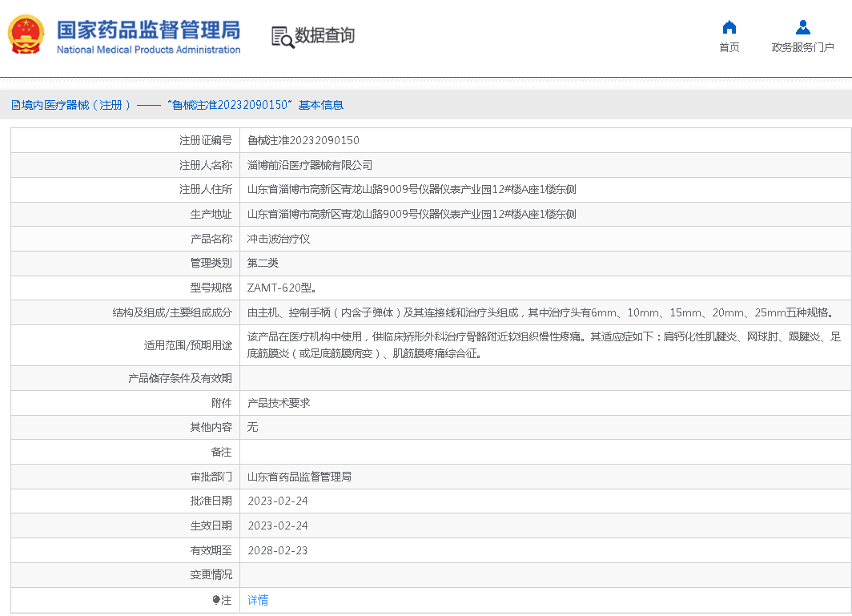Open the 政务服务门户 text label
852x616 pixels.
click(802, 47)
